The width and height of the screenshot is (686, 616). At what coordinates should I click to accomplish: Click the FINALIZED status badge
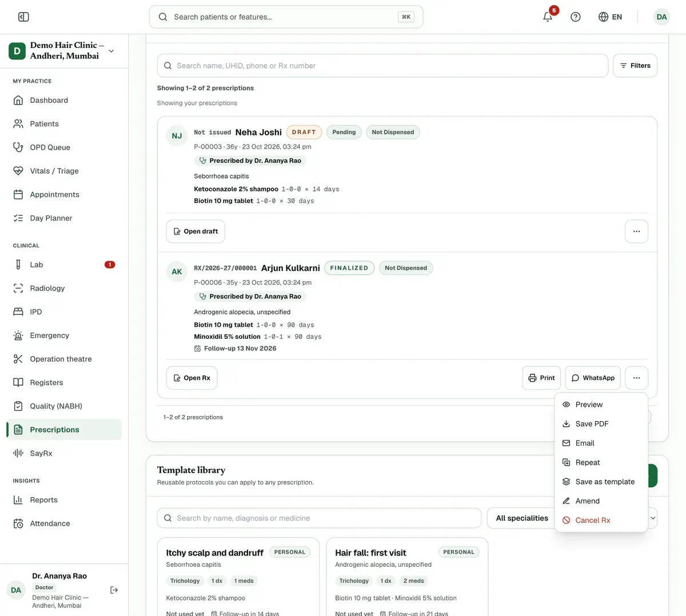[349, 268]
